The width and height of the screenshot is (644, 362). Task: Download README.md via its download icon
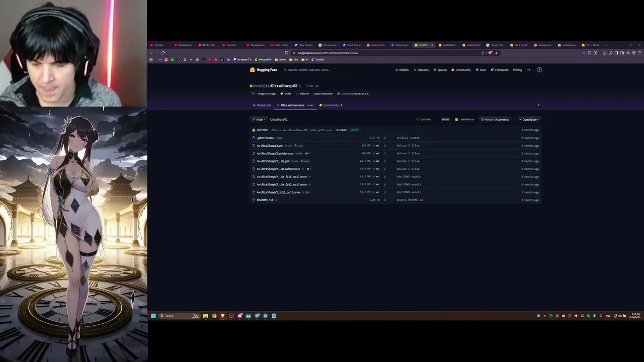coord(385,200)
